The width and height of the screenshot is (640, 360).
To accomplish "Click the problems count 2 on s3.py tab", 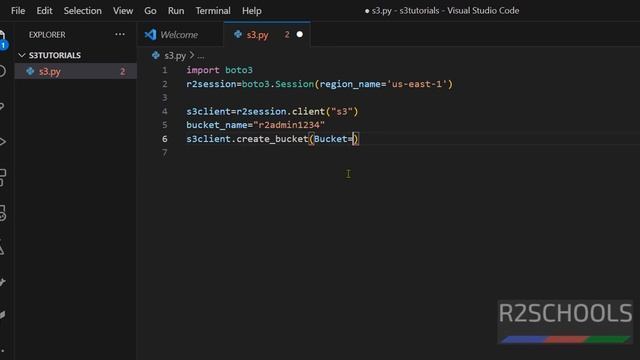I will coord(287,35).
